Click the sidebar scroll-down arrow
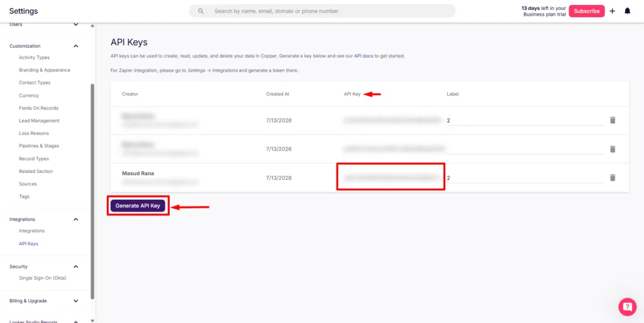The image size is (644, 323). [x=92, y=320]
